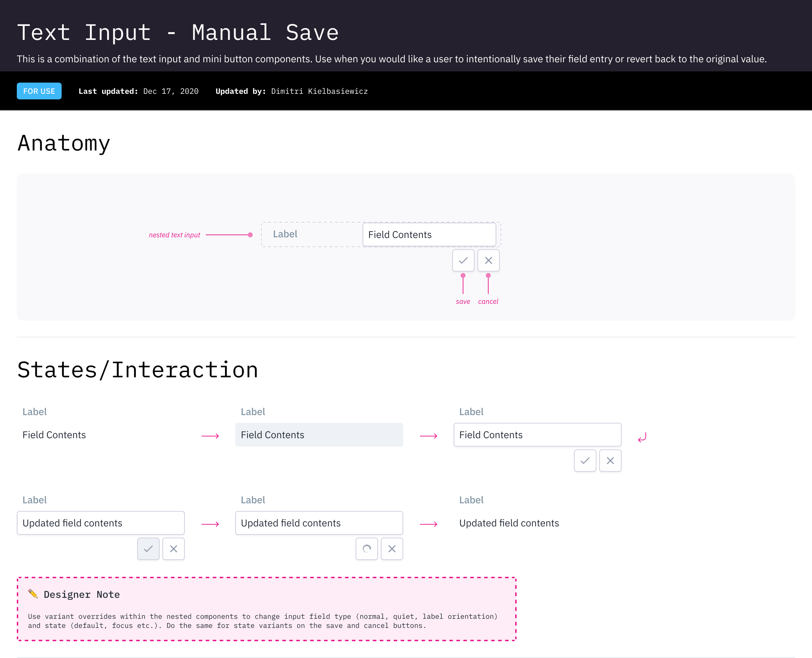Click the save checkmark in Anatomy diagram

tap(463, 260)
